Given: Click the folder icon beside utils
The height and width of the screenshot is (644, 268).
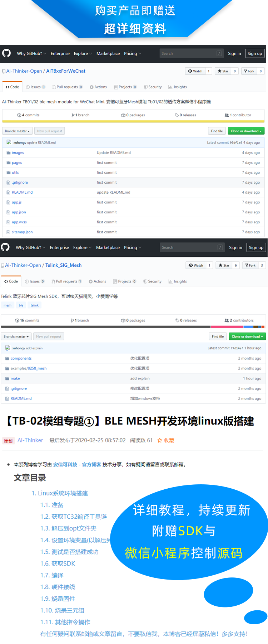Looking at the screenshot, I should (8, 173).
